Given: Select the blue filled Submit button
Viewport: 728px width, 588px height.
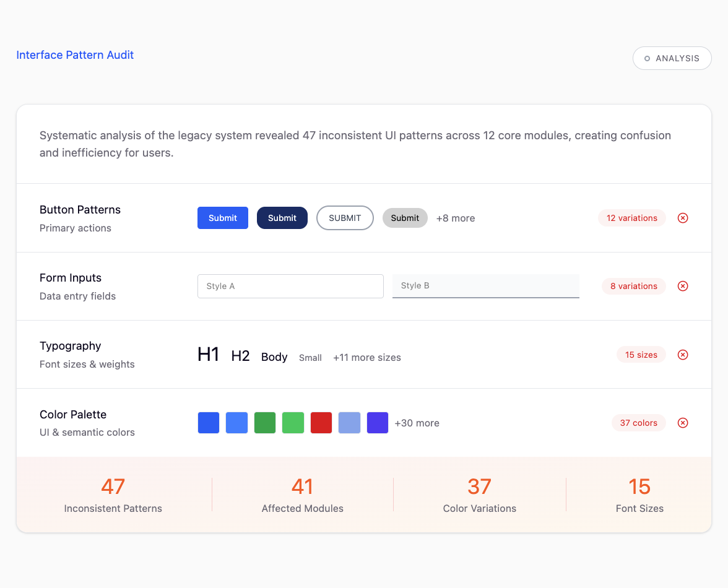Looking at the screenshot, I should pyautogui.click(x=222, y=218).
